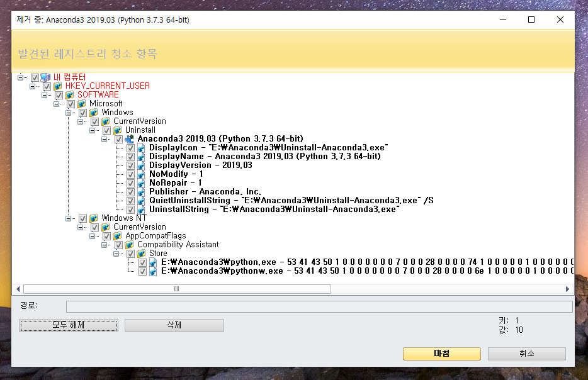Click the Uninstall registry key icon
The width and height of the screenshot is (588, 380).
117,130
